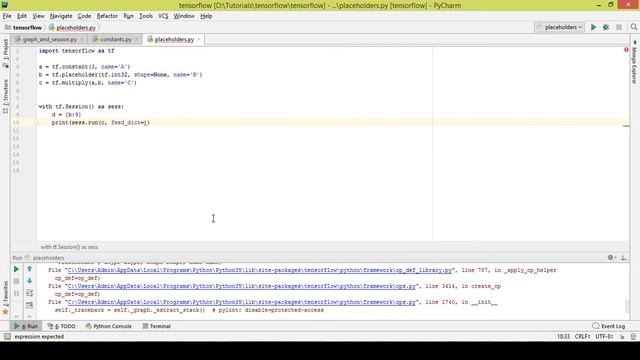Screen dimensions: 640x360
Task: Open the Help menu
Action: (206, 16)
